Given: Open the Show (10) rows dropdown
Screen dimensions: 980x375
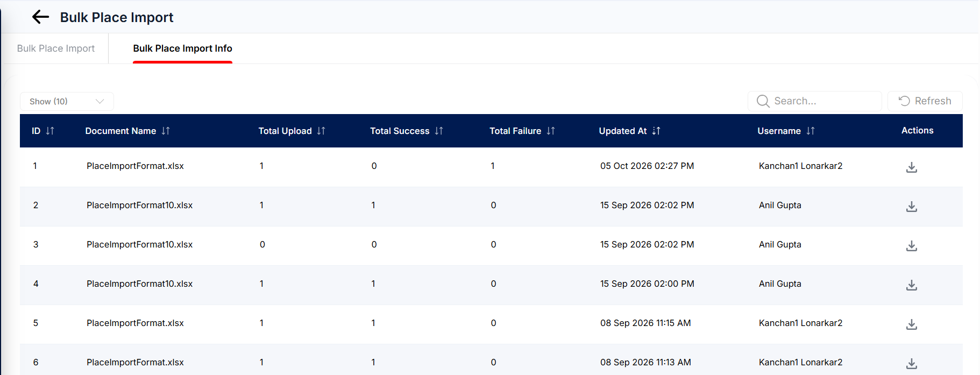Looking at the screenshot, I should (x=67, y=101).
